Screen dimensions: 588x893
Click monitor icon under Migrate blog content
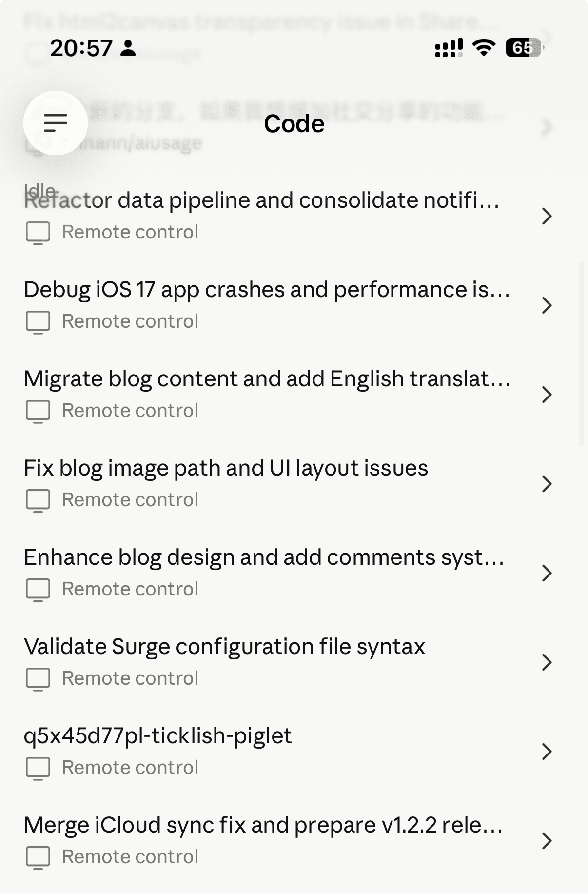38,411
